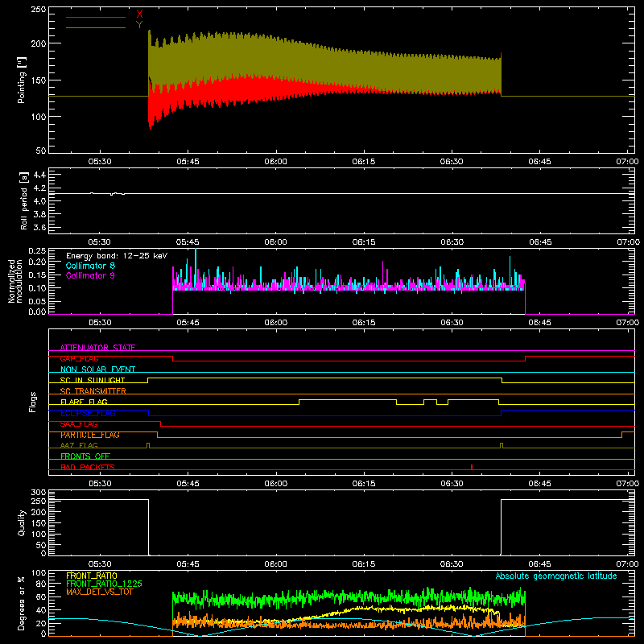The height and width of the screenshot is (644, 644).
Task: Click the Collimator 8 legend entry
Action: coord(90,266)
